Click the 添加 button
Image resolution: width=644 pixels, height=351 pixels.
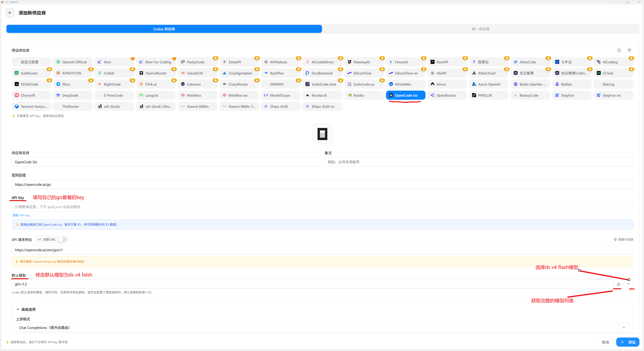point(628,342)
